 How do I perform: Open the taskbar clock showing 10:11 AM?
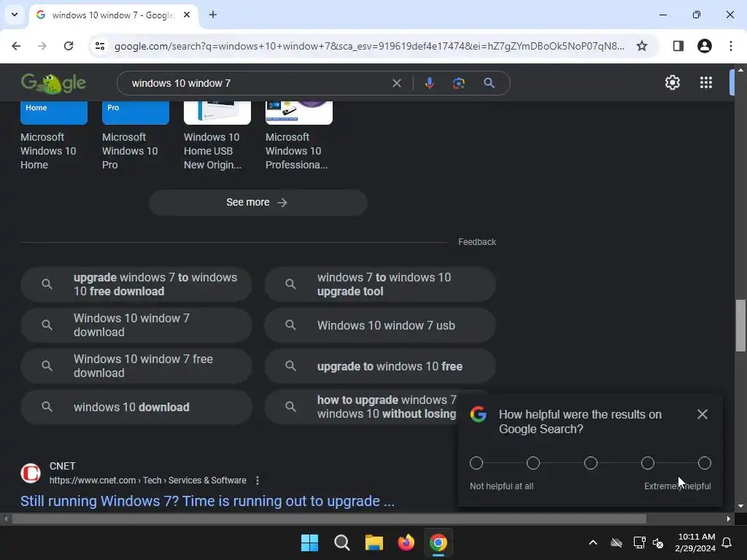(695, 542)
